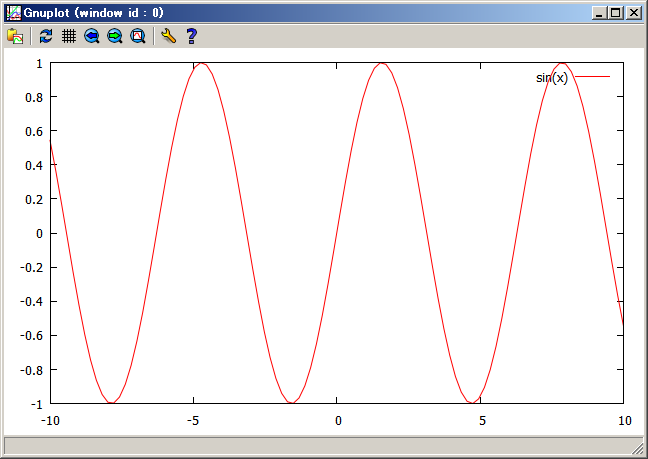
Task: Autoscale the plot view
Action: coord(138,36)
